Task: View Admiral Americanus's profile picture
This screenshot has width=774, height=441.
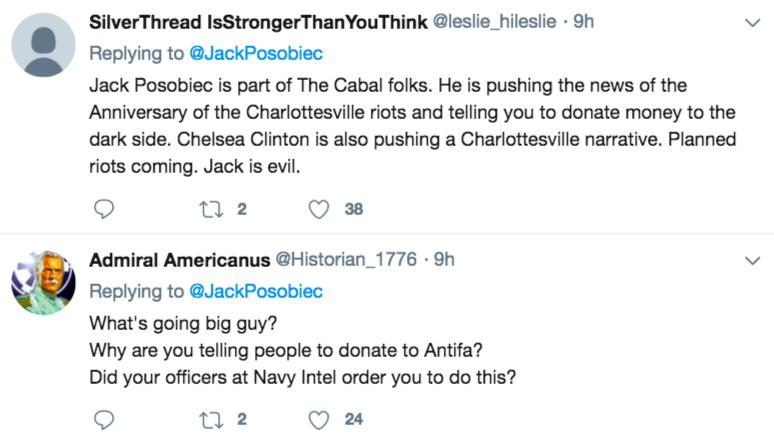Action: tap(44, 283)
